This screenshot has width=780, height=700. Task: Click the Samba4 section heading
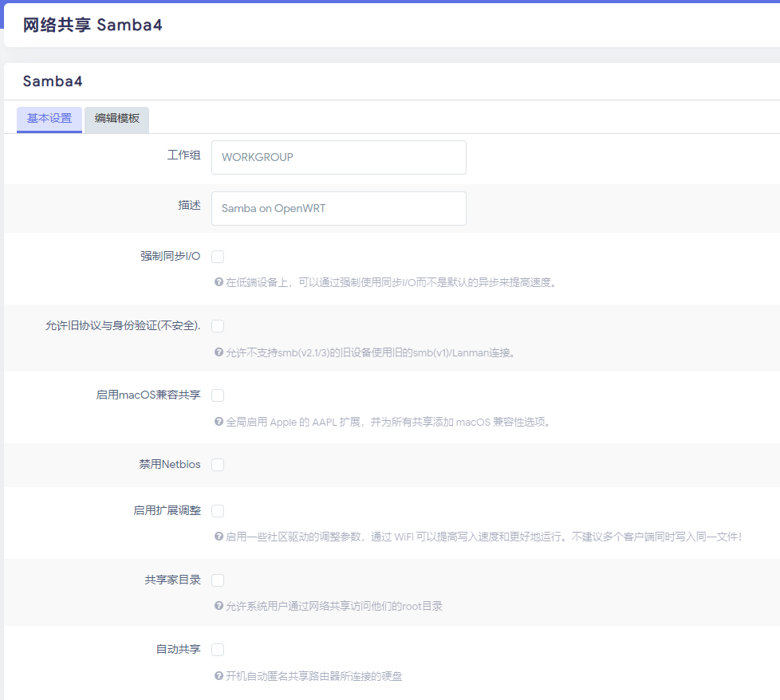pyautogui.click(x=50, y=81)
